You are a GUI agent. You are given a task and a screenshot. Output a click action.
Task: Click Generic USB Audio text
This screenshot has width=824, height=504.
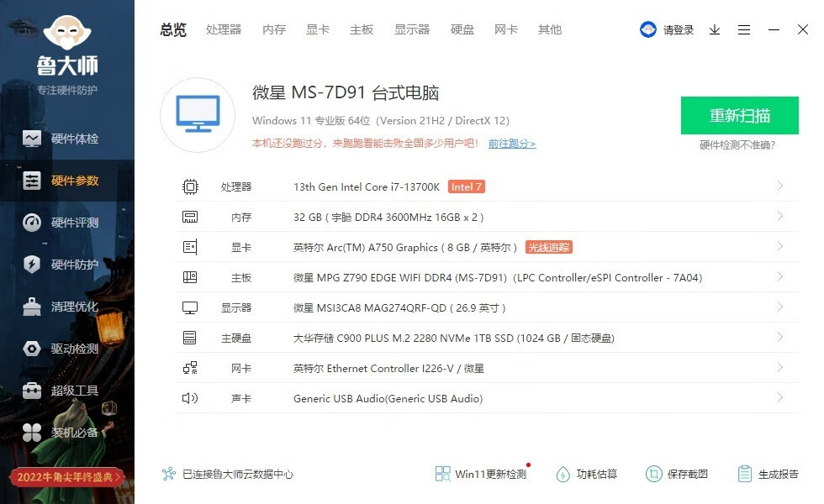[x=388, y=398]
